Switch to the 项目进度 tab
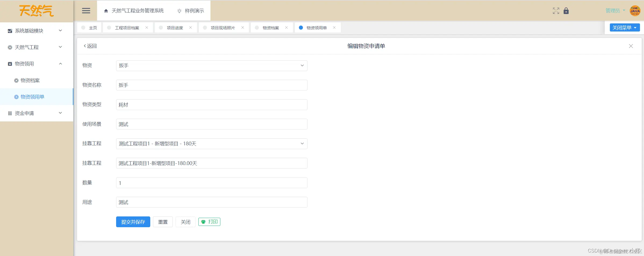The image size is (644, 256). tap(175, 27)
